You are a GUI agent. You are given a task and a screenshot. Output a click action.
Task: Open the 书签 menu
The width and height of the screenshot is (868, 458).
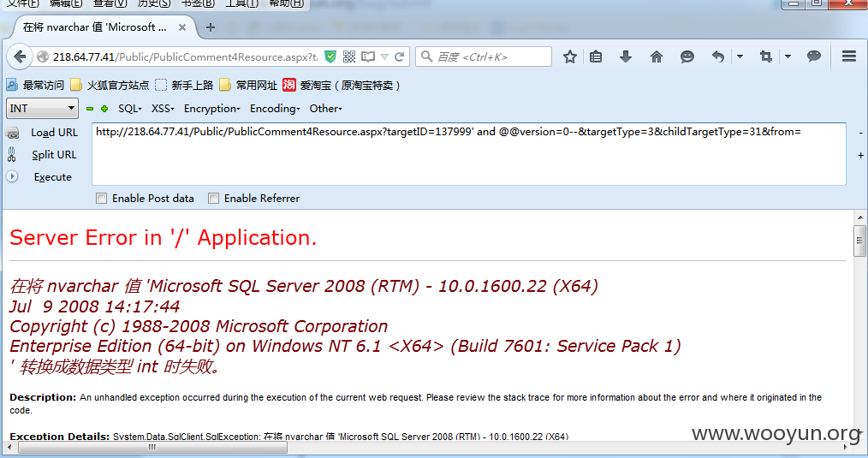(x=198, y=3)
